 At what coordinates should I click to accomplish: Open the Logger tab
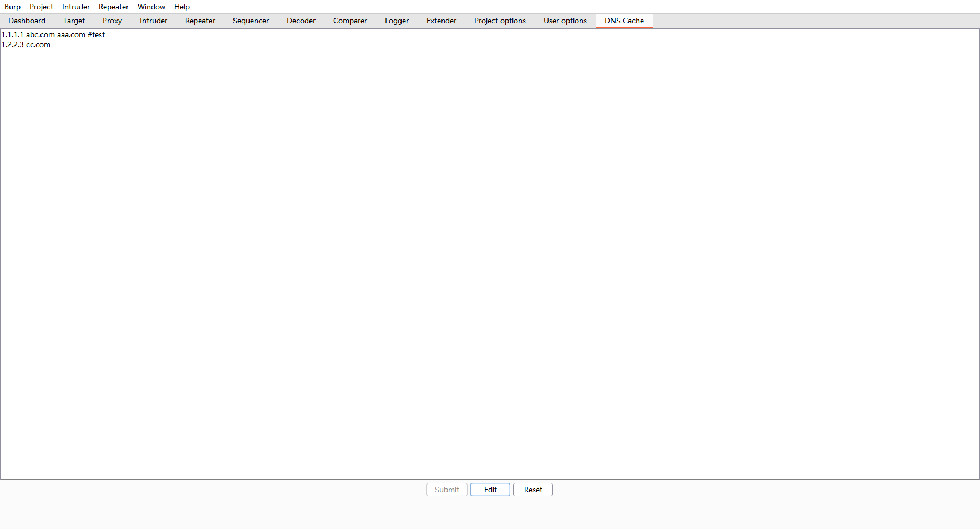pyautogui.click(x=397, y=21)
